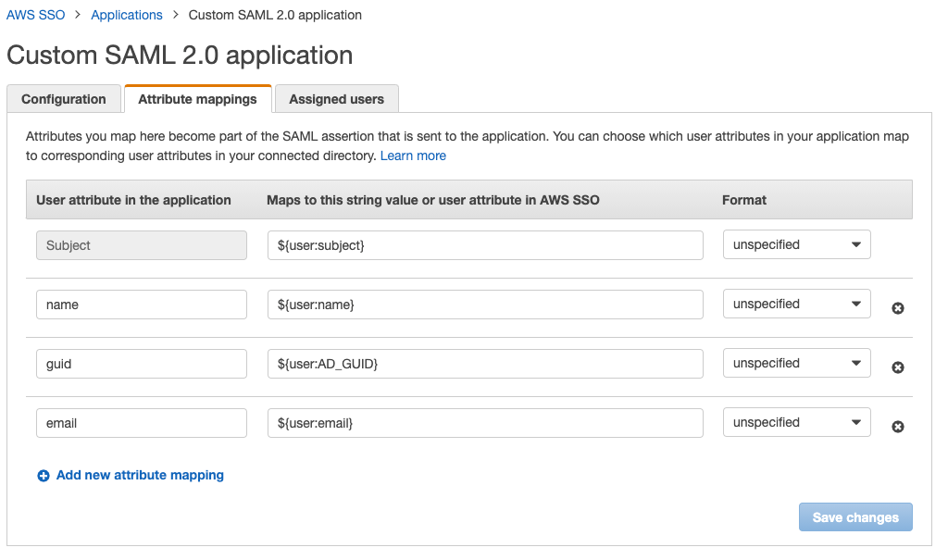
Task: Click the Custom SAML 2.0 application page heading
Action: (180, 55)
